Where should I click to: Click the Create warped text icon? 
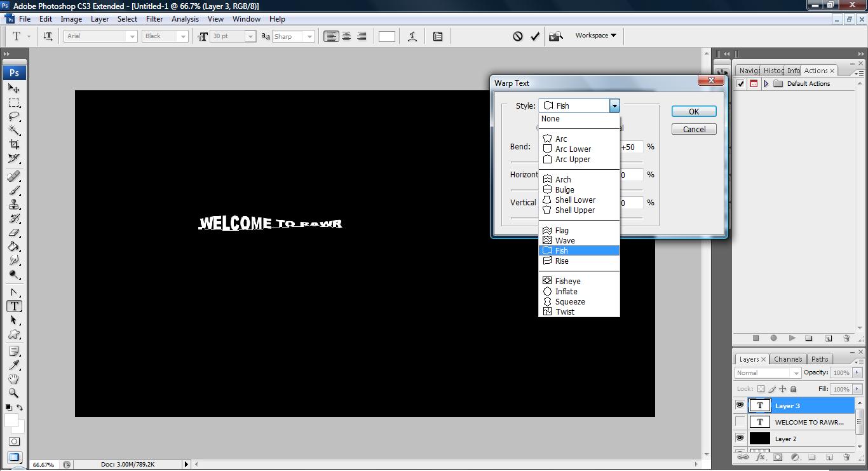click(412, 36)
